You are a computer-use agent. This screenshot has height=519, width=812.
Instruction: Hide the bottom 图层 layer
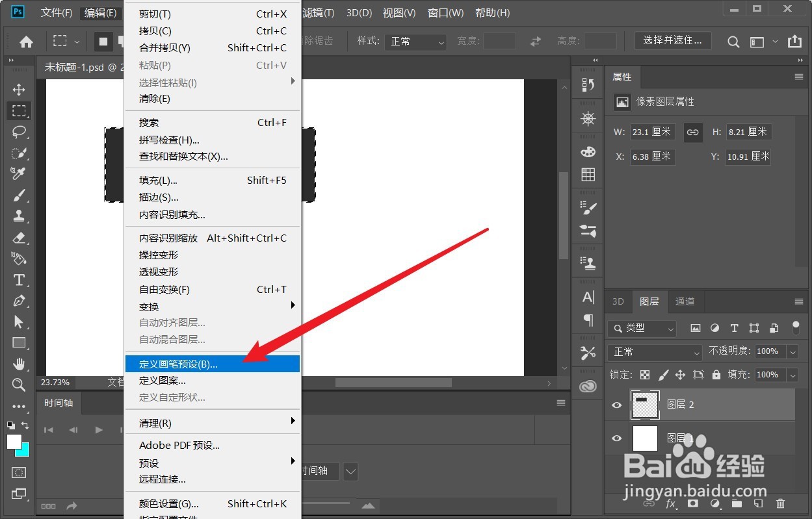[616, 438]
